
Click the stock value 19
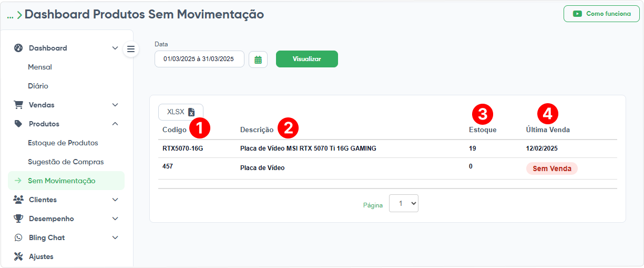click(x=473, y=148)
